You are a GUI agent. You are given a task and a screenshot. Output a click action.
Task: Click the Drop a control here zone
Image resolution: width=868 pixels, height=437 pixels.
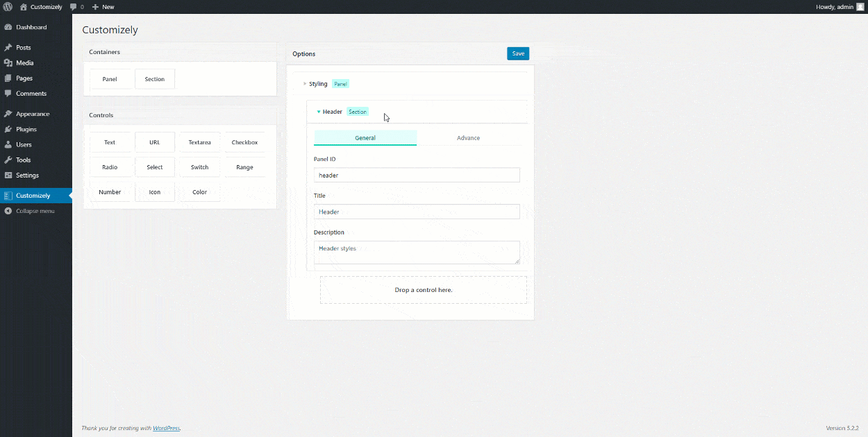pos(424,290)
